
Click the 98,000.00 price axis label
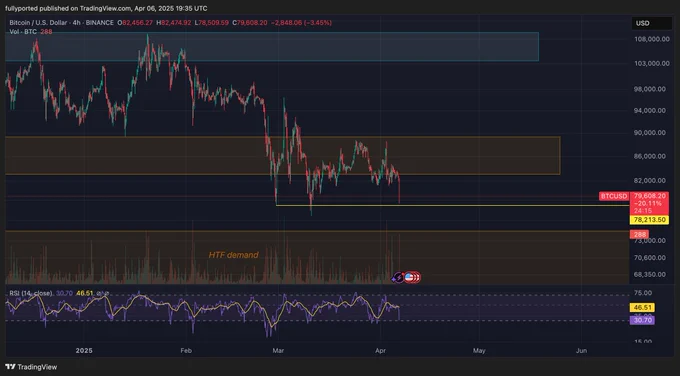click(650, 89)
